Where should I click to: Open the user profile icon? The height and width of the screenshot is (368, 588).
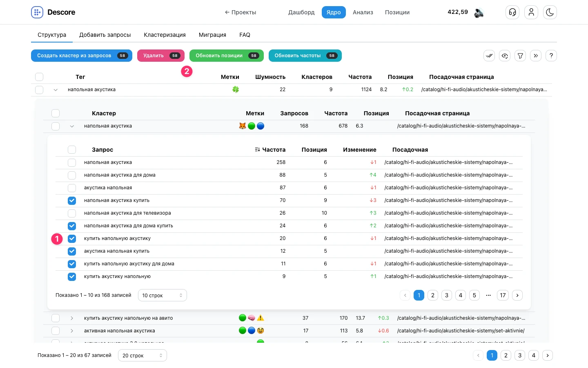pyautogui.click(x=531, y=12)
